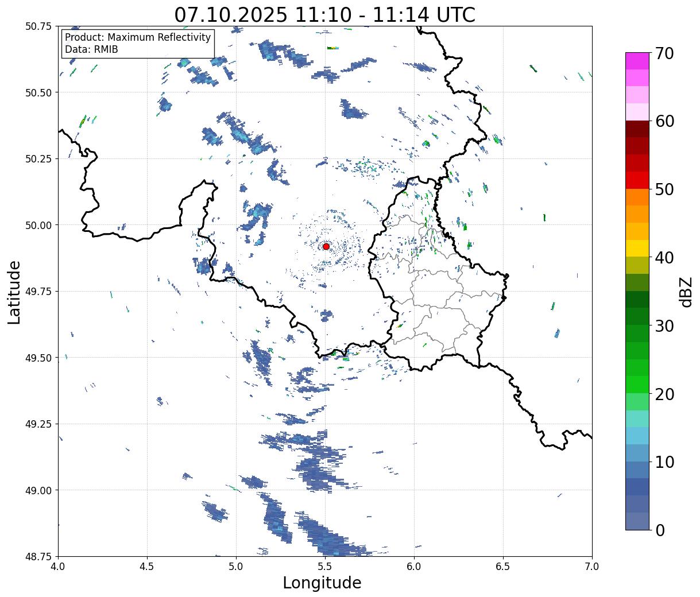Click the latitude tick label 50.50
Image resolution: width=700 pixels, height=597 pixels.
(38, 92)
